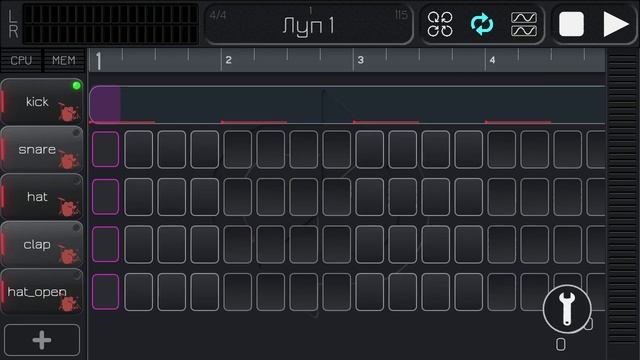Add a new track with plus button
640x360 pixels.
point(42,340)
